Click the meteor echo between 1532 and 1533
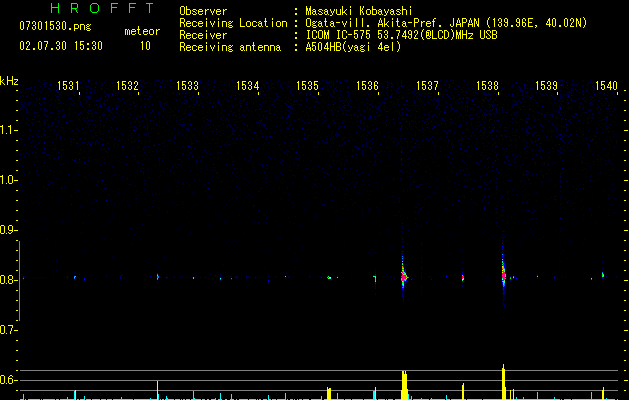The image size is (629, 400). [158, 277]
